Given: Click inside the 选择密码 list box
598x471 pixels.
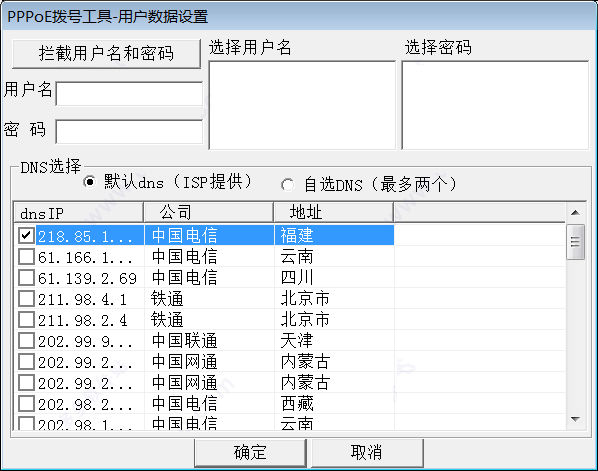Looking at the screenshot, I should 495,105.
